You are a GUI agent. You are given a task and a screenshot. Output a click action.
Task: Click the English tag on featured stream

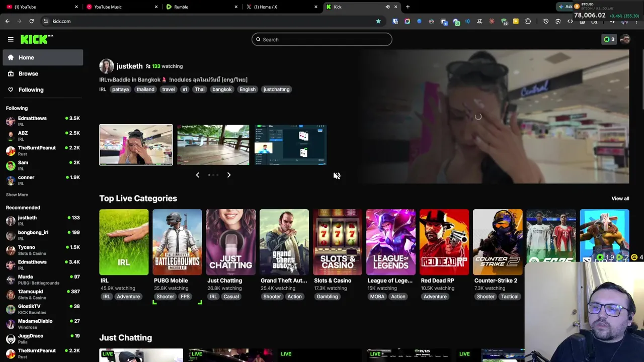[x=248, y=89]
